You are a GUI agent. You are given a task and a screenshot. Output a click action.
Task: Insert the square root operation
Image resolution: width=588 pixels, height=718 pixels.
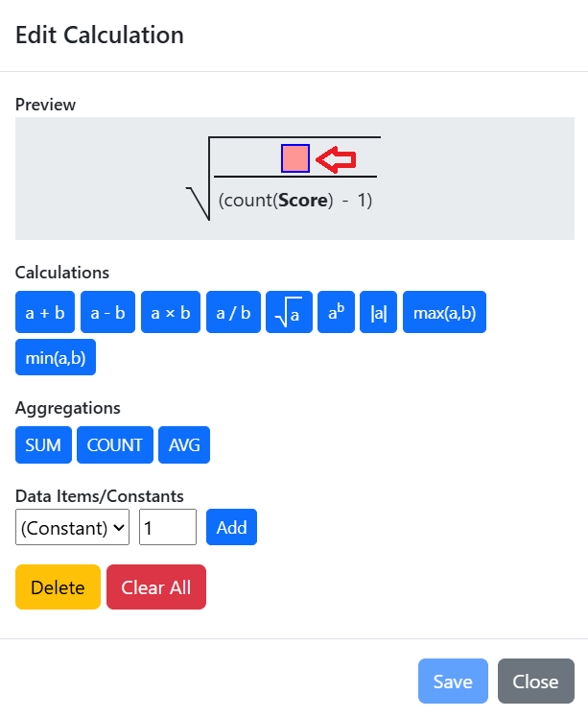289,312
